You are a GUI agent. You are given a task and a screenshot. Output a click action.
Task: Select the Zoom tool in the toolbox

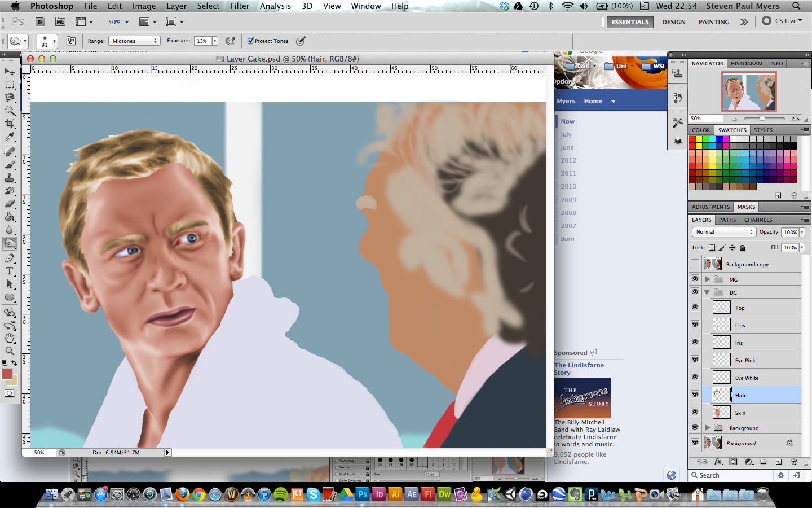click(x=10, y=351)
